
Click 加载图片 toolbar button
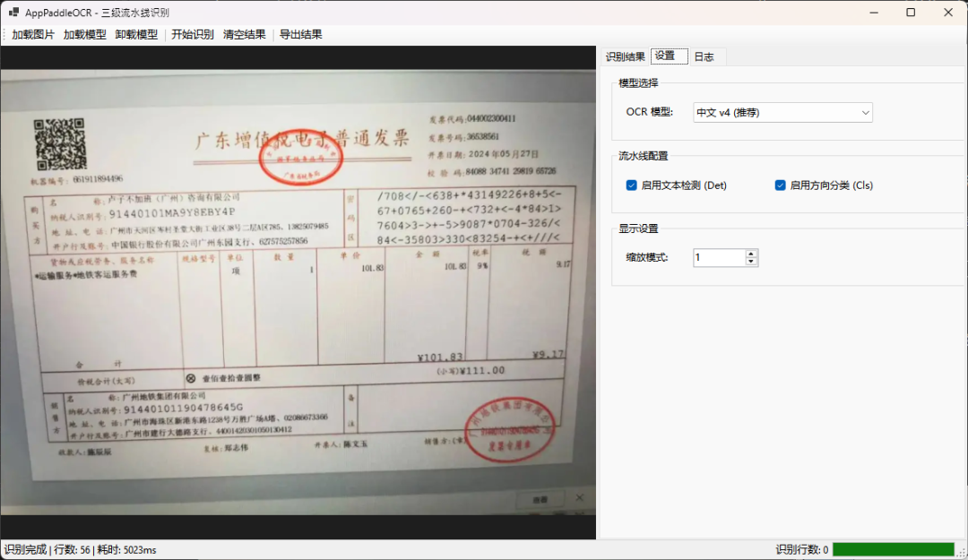click(x=33, y=35)
